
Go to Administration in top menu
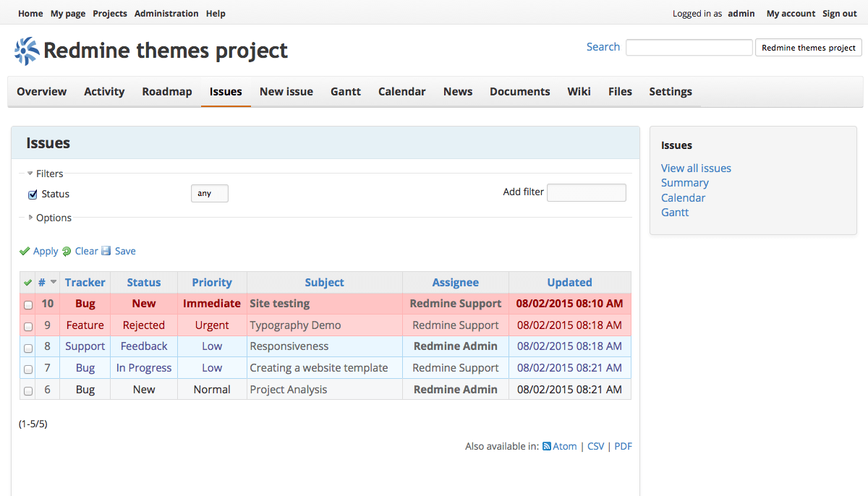tap(166, 14)
